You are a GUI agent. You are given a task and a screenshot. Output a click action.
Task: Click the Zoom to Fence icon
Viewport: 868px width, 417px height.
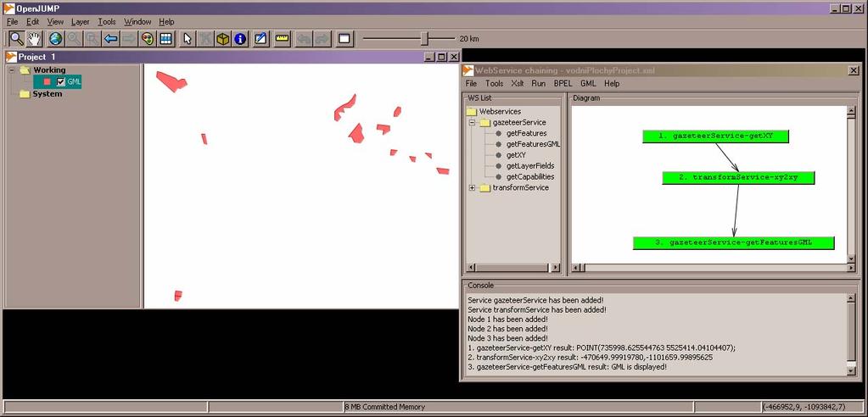(92, 39)
